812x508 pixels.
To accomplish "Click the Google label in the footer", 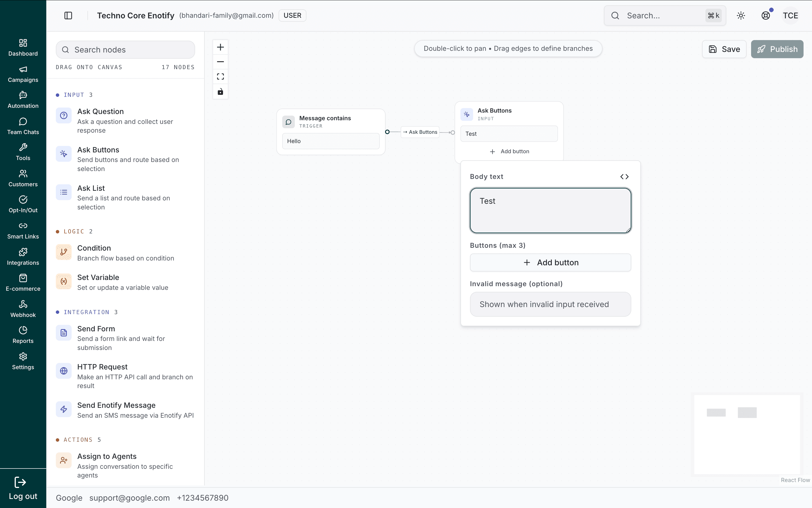I will point(69,498).
